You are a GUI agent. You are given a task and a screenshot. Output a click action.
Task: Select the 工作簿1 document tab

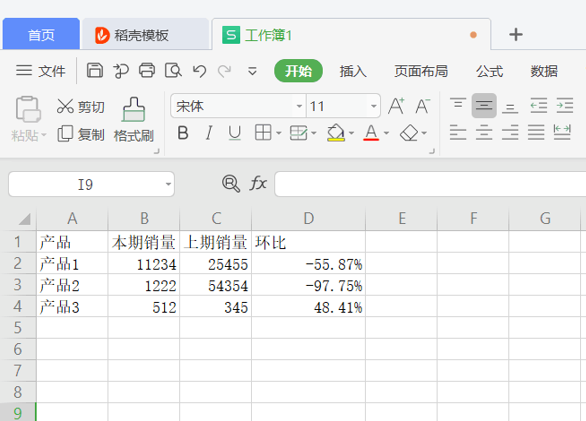coord(351,35)
